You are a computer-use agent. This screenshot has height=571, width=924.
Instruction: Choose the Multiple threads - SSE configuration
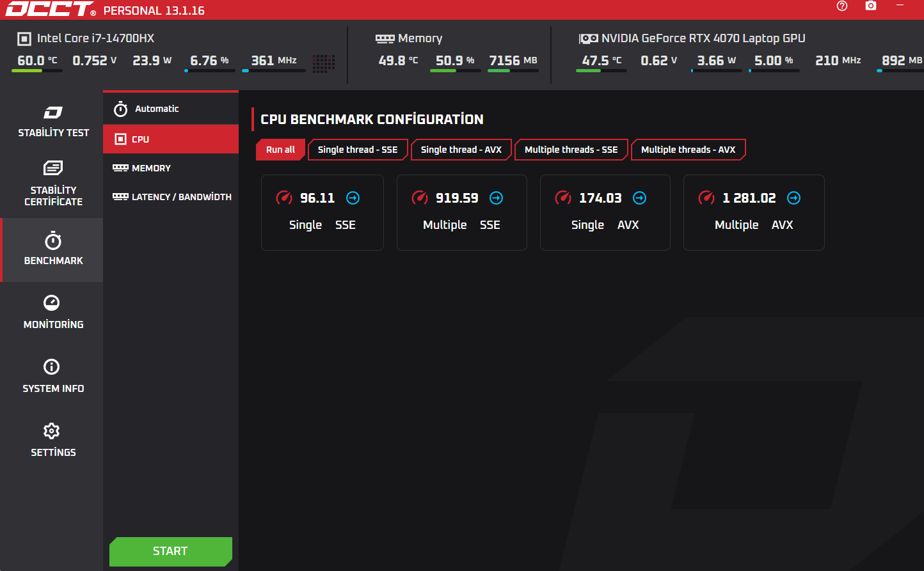click(x=571, y=150)
